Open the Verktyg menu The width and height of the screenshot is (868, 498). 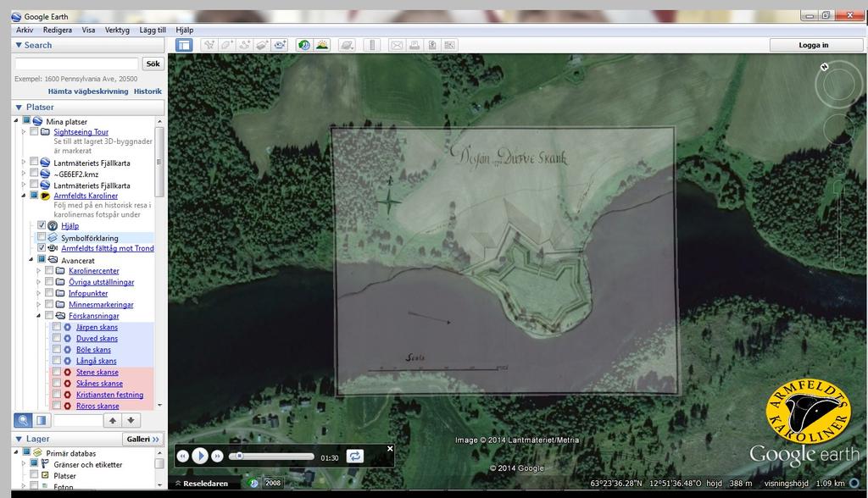117,30
